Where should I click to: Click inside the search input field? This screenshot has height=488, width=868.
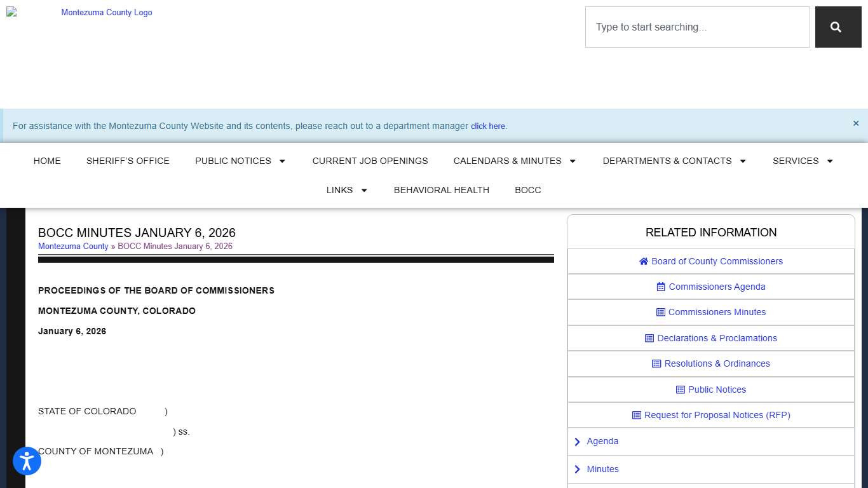click(x=697, y=27)
